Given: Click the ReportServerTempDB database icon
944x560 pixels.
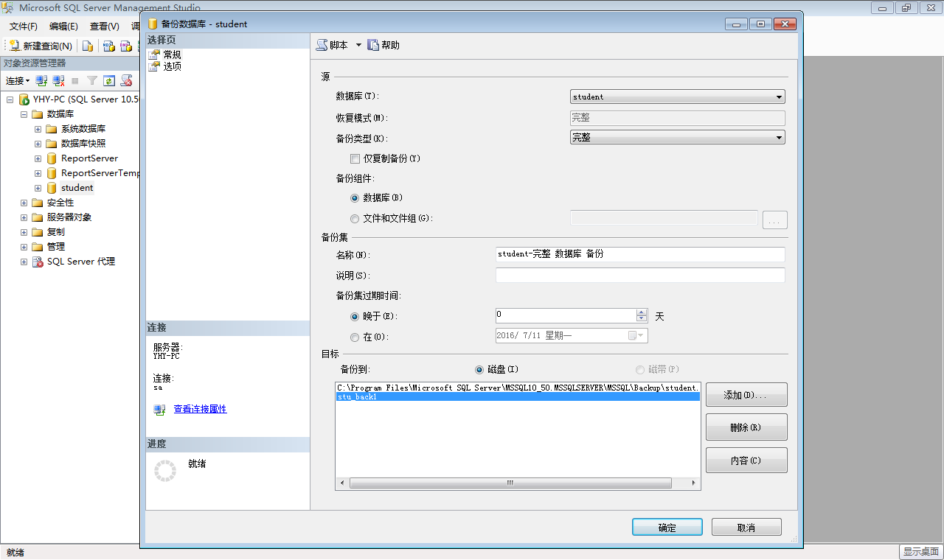Looking at the screenshot, I should click(52, 173).
